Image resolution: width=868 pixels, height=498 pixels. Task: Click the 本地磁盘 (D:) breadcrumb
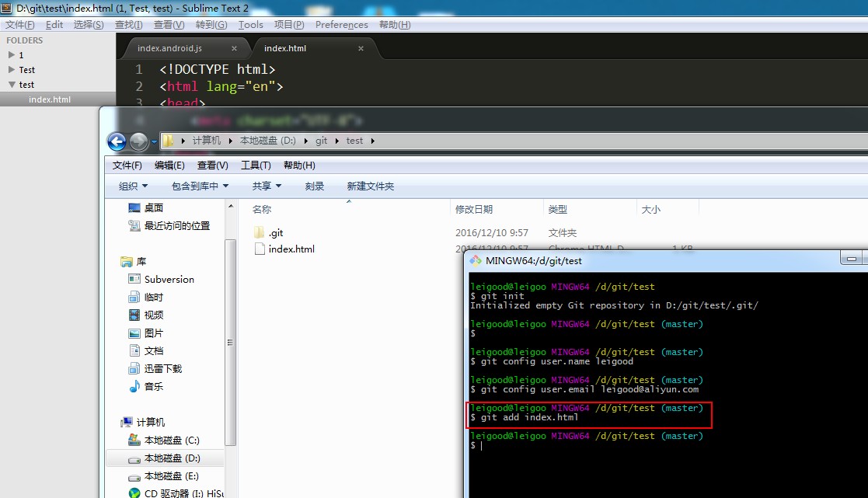point(268,141)
